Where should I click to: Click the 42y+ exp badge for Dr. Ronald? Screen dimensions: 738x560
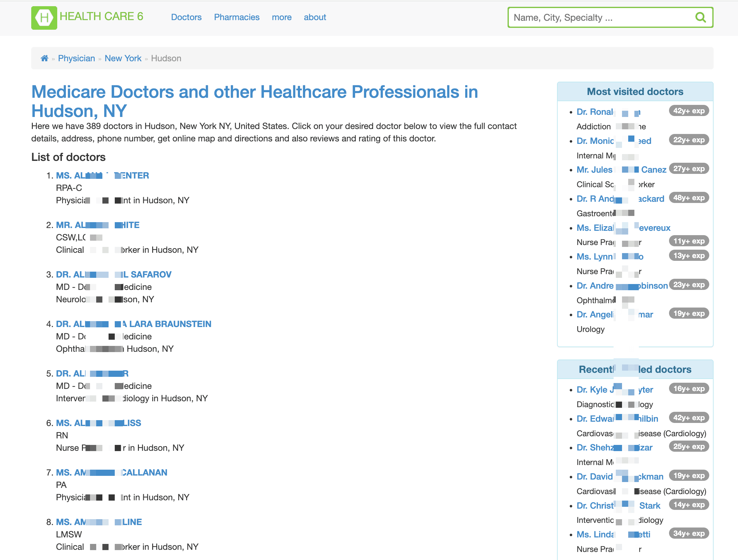689,111
